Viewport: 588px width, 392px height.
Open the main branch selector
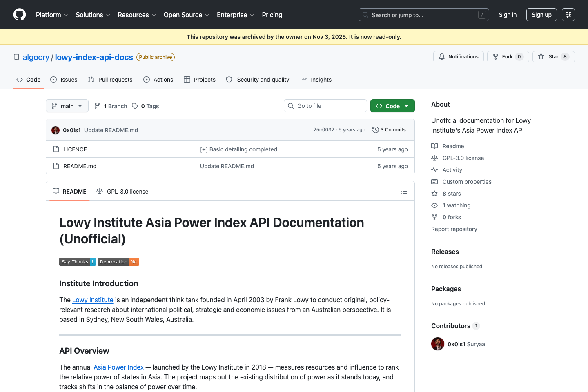pyautogui.click(x=67, y=105)
